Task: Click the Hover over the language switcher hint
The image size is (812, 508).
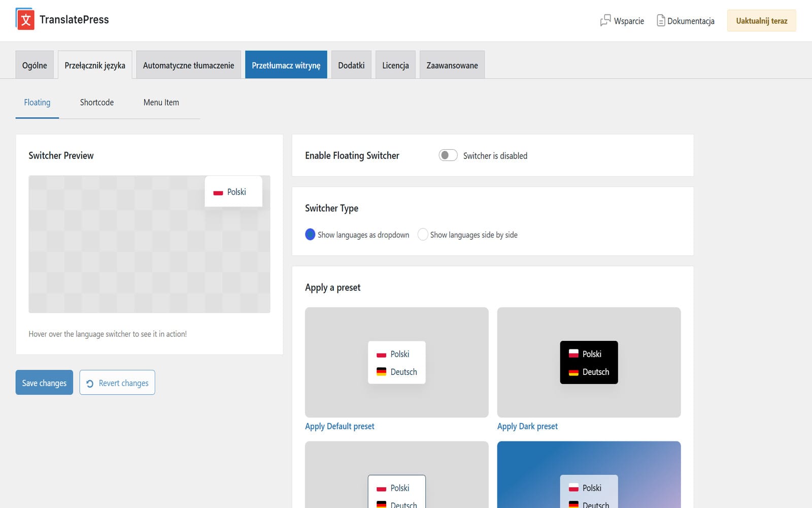Action: tap(108, 334)
